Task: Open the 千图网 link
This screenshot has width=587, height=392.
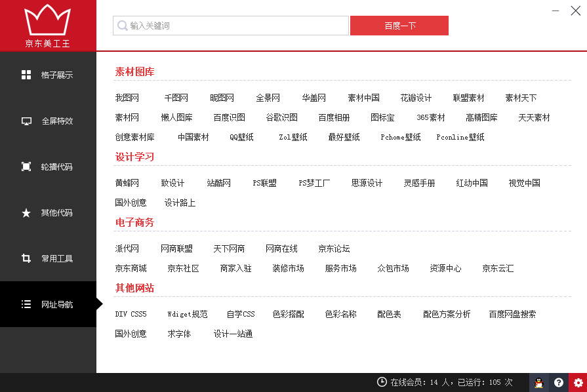Action: click(x=176, y=98)
